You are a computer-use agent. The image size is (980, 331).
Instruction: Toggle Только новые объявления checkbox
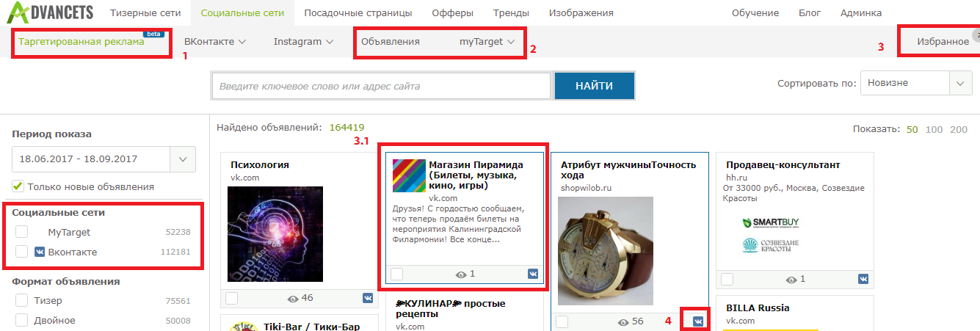coord(18,186)
